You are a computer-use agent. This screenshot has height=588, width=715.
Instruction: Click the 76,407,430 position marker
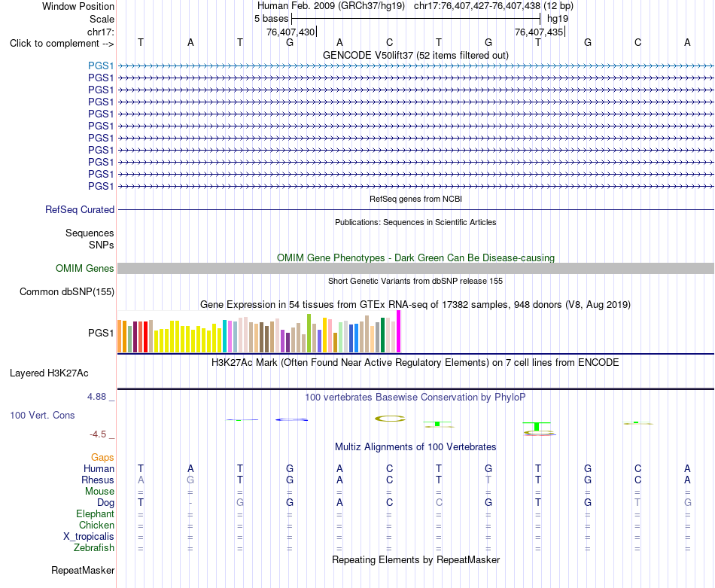click(291, 32)
